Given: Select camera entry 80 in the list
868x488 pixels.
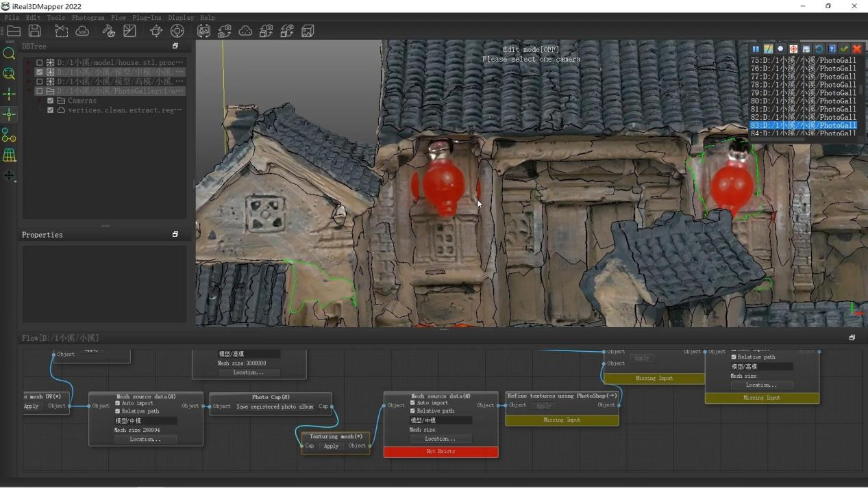Looking at the screenshot, I should 803,101.
